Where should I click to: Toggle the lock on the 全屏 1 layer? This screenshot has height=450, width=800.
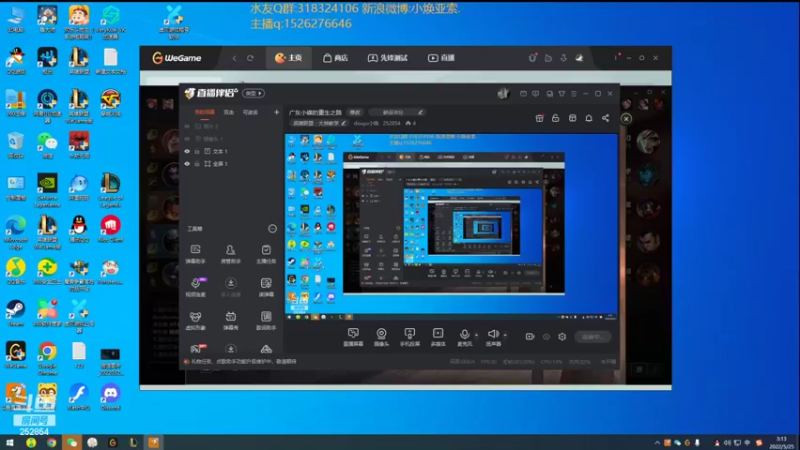pos(197,164)
